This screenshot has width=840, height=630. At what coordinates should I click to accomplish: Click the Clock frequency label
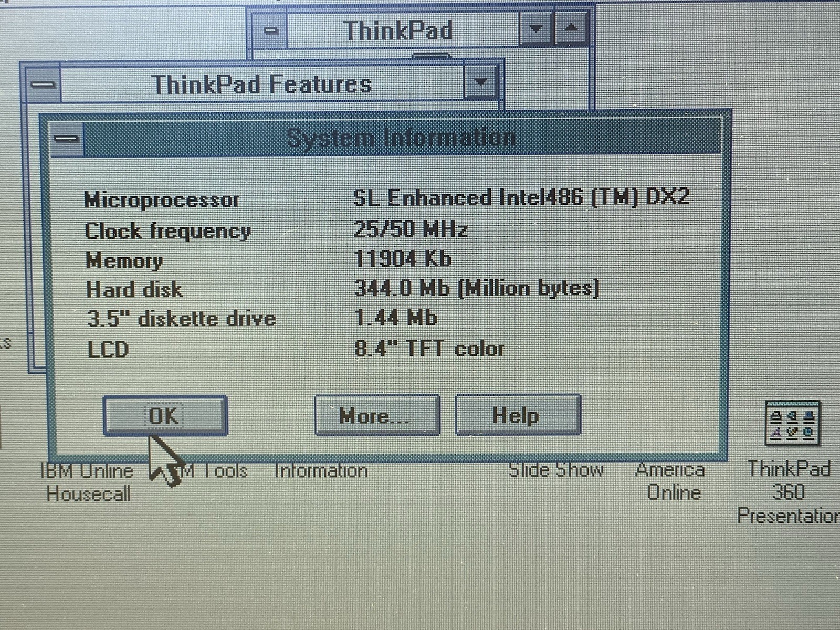pos(168,232)
